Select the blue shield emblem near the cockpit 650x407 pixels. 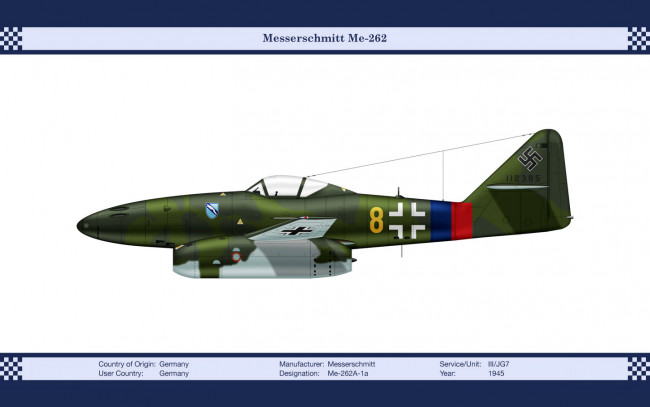(212, 210)
